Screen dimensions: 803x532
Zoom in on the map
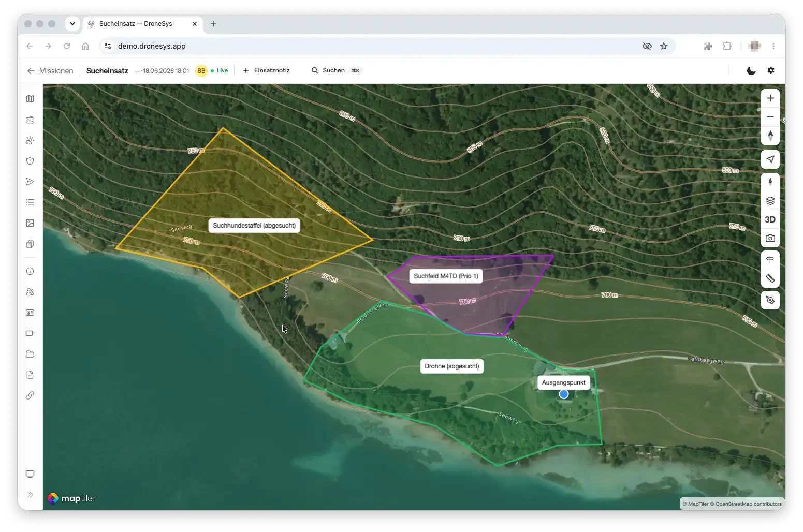[x=770, y=98]
